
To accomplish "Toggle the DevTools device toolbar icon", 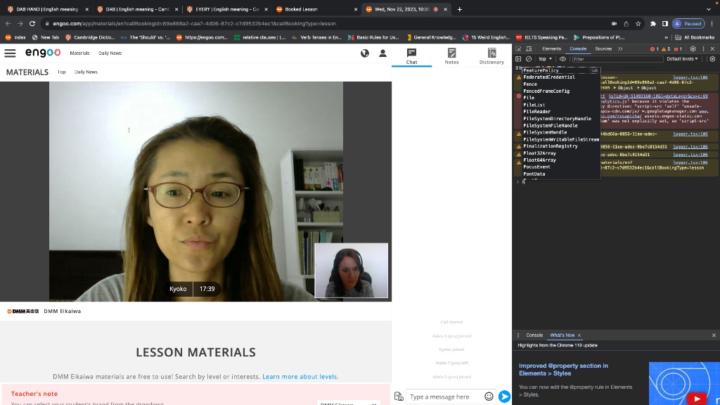I will pos(529,49).
